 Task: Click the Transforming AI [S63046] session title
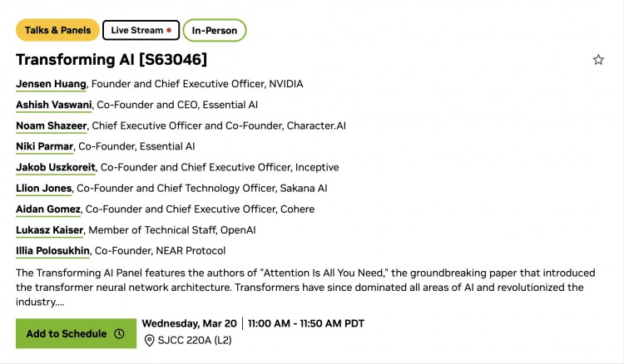tap(111, 60)
